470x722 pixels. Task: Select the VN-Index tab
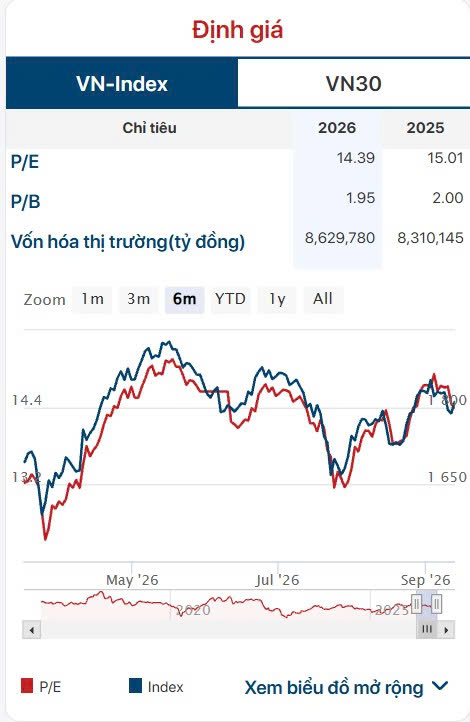click(122, 83)
